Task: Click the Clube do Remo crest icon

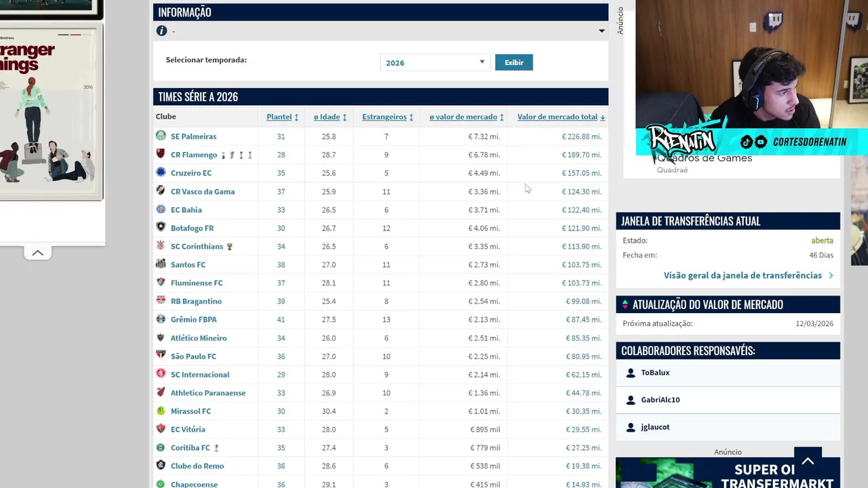Action: tap(161, 465)
